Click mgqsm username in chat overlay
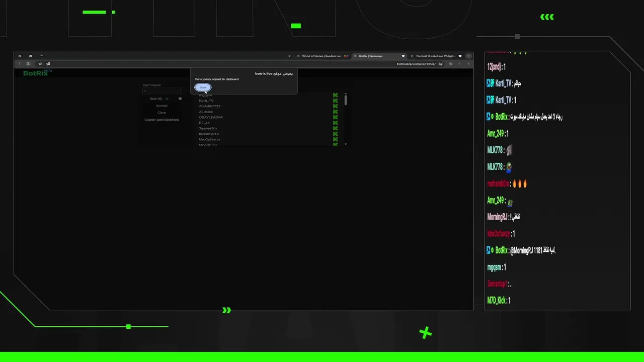This screenshot has height=362, width=644. click(x=495, y=267)
